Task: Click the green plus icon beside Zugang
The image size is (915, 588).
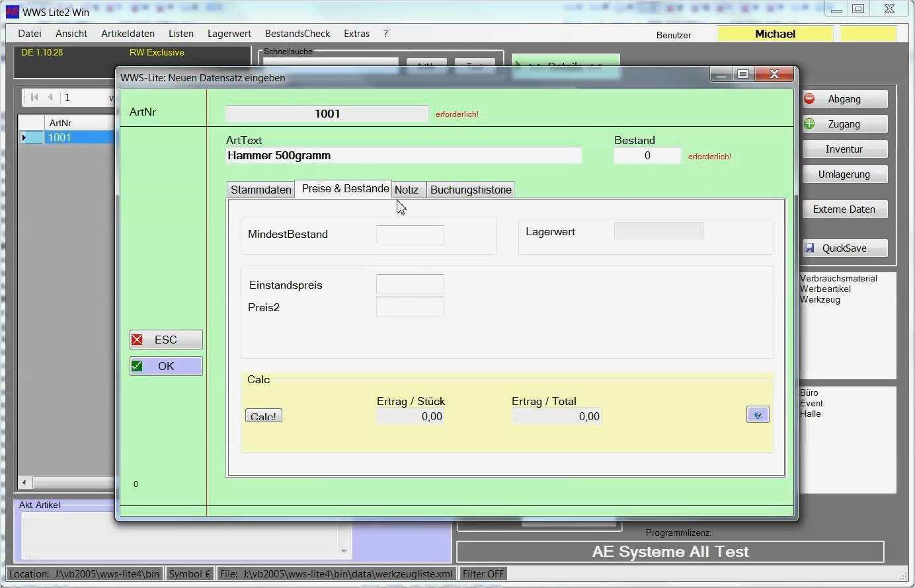Action: pyautogui.click(x=809, y=124)
